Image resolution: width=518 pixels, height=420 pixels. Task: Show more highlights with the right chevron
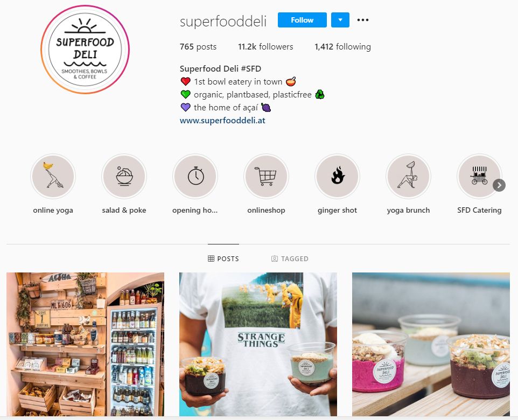[x=499, y=185]
